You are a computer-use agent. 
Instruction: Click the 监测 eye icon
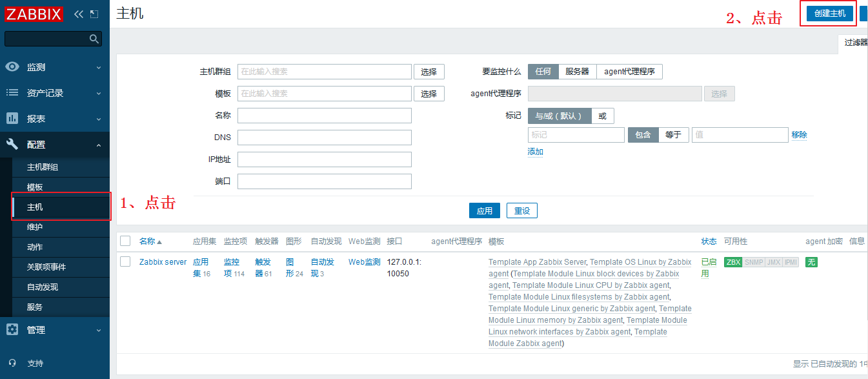tap(12, 67)
